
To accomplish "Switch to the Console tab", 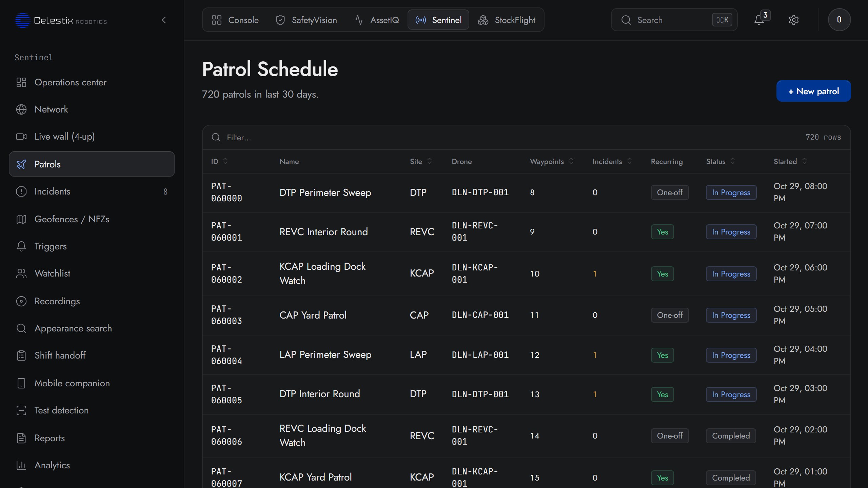I will (235, 20).
